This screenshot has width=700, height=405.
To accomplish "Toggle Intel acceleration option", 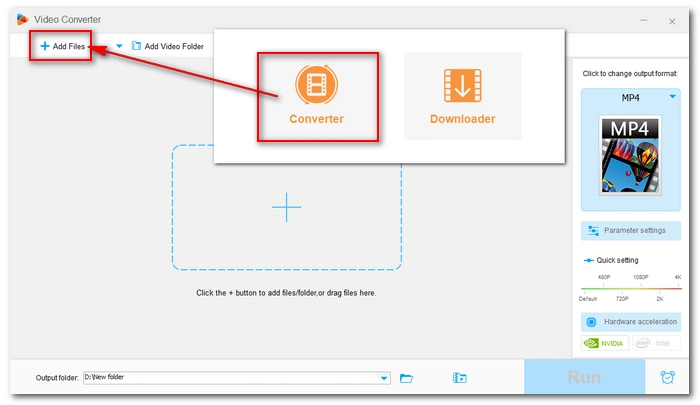I will coord(656,343).
